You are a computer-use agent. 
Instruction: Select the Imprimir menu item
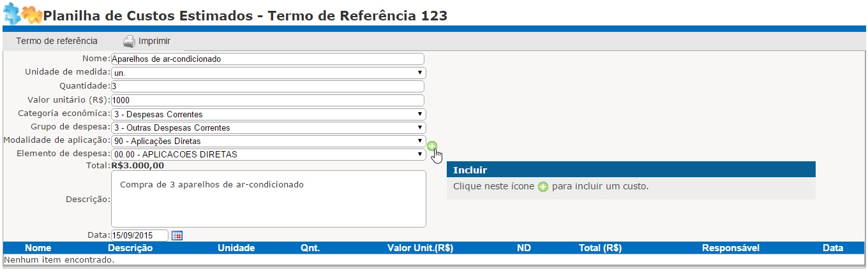pos(146,41)
